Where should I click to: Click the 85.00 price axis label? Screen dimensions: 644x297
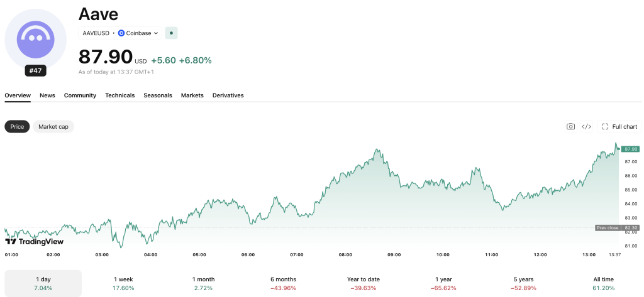[x=630, y=190]
